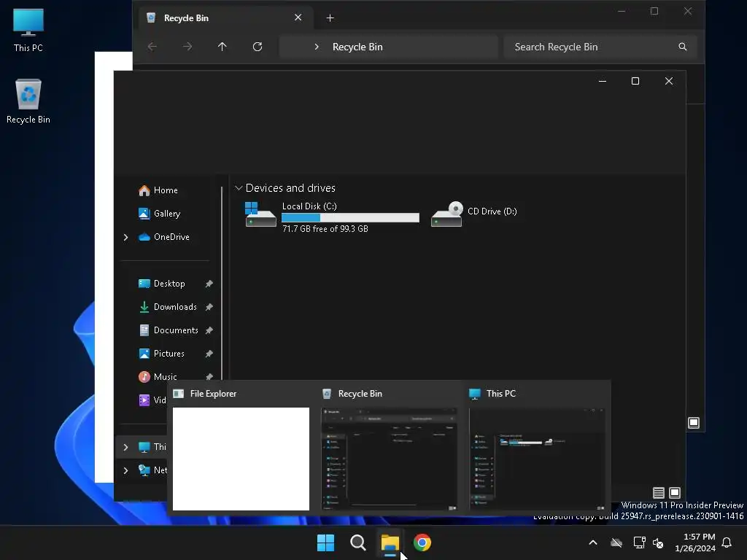Open the notification bell
This screenshot has height=560, width=747.
tap(727, 542)
